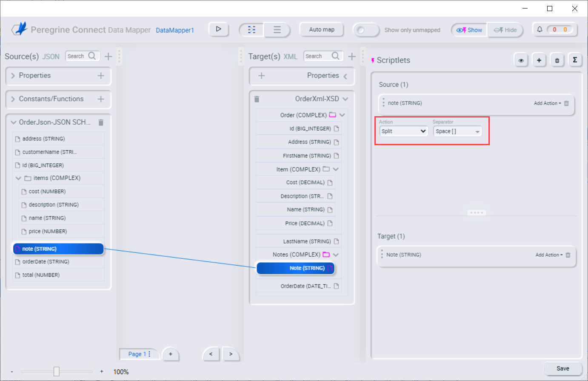Image resolution: width=588 pixels, height=381 pixels.
Task: Click the sigma aggregate button in Scriptlets
Action: coord(575,60)
